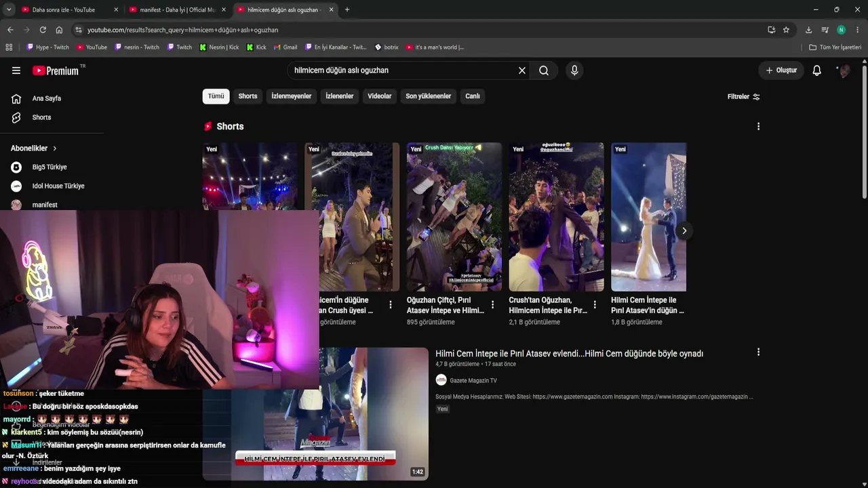Open Gazete Magazin TV channel avatar
868x488 pixels.
tap(441, 380)
